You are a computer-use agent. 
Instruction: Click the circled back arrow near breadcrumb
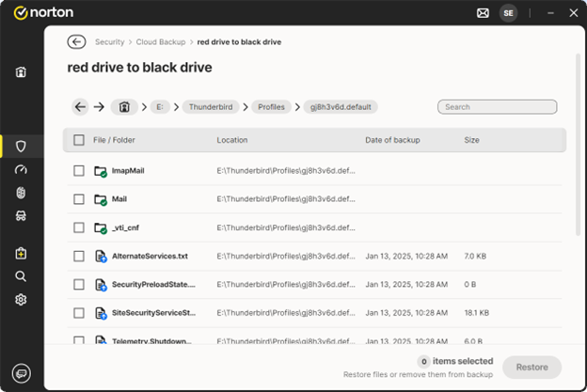point(76,42)
